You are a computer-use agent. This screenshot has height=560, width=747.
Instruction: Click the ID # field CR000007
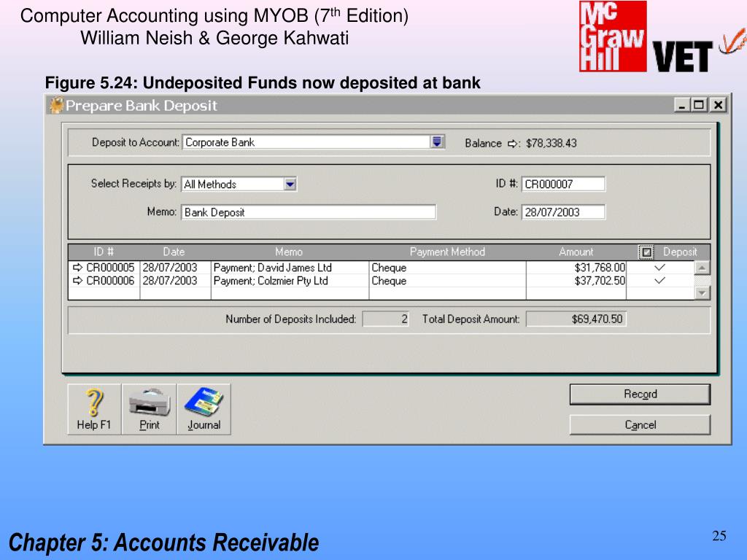[563, 184]
